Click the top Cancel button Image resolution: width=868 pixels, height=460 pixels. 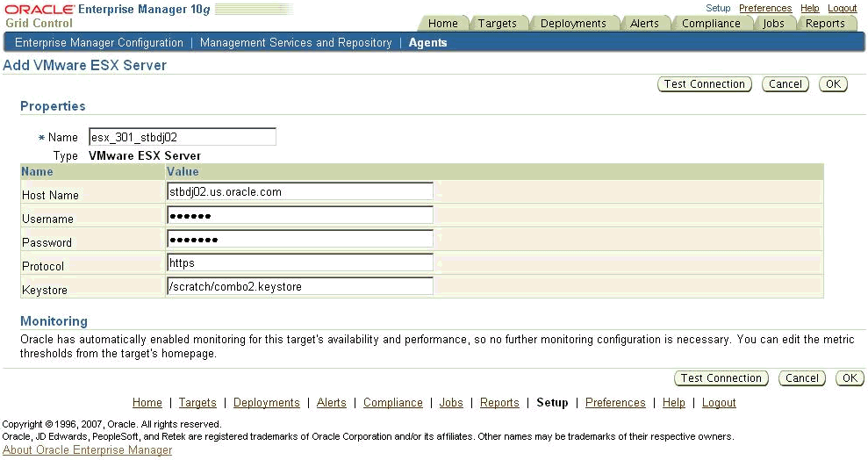(785, 84)
